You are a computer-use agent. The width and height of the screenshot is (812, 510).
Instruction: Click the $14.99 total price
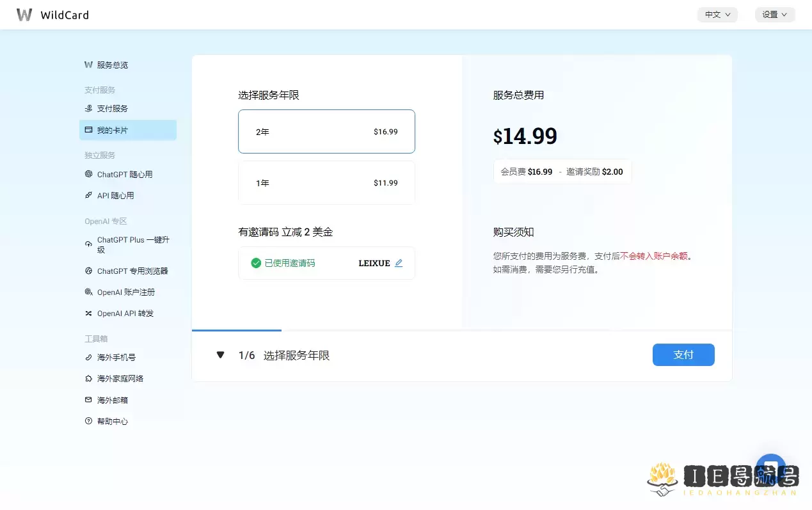[x=525, y=136]
